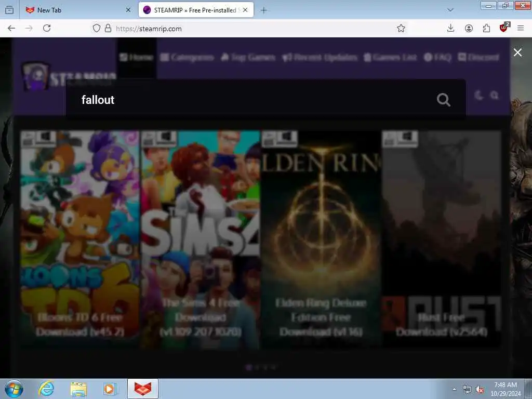This screenshot has height=399, width=532.
Task: Open the Rust Free Download thumbnail
Action: tap(442, 239)
